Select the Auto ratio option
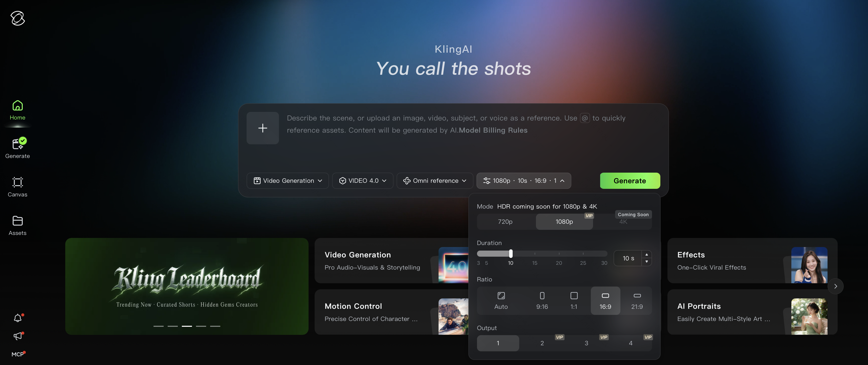The height and width of the screenshot is (365, 868). (501, 300)
